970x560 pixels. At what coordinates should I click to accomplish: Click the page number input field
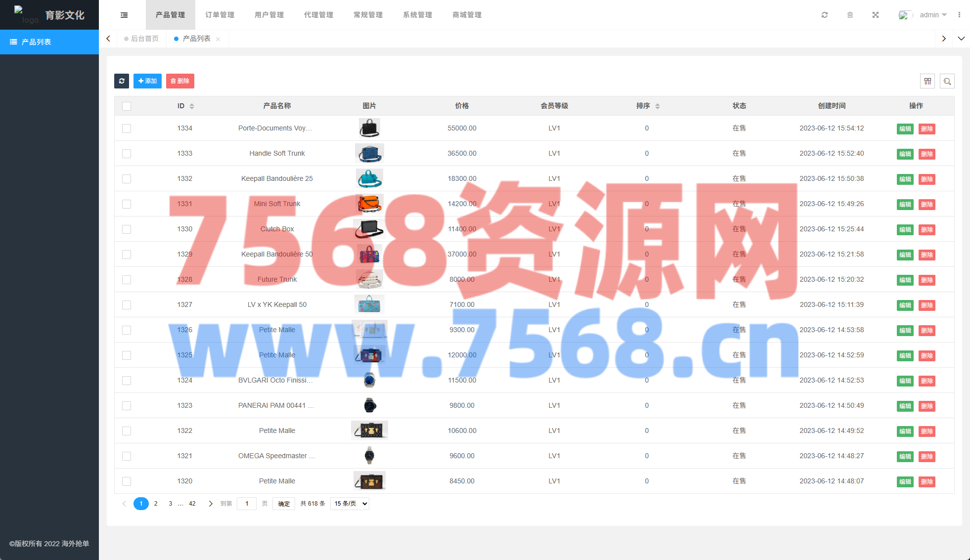click(247, 504)
